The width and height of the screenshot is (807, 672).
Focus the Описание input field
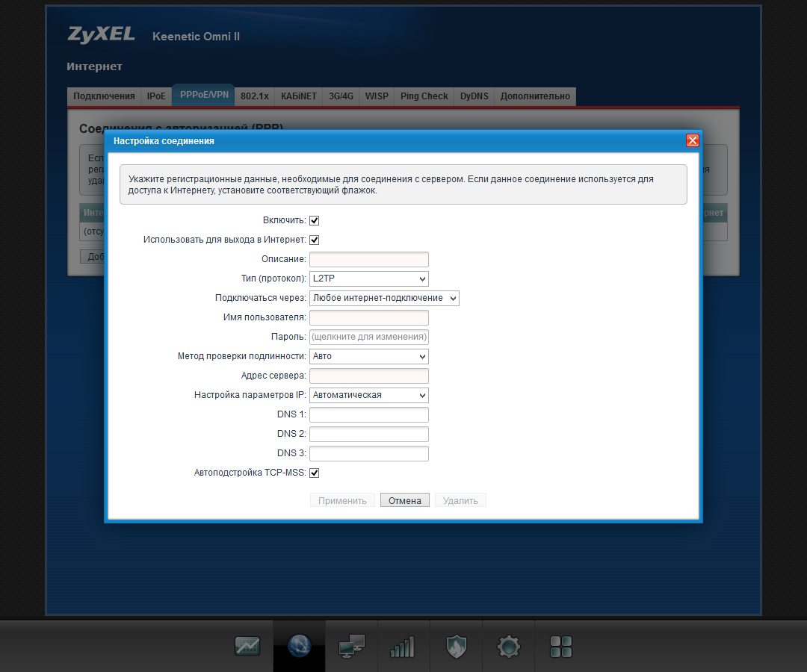coord(369,259)
